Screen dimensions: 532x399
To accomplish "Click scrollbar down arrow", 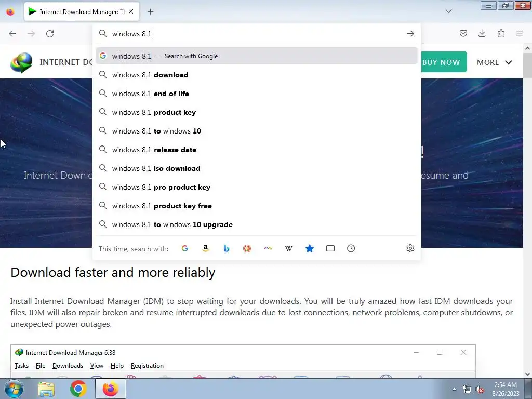I will (x=528, y=374).
